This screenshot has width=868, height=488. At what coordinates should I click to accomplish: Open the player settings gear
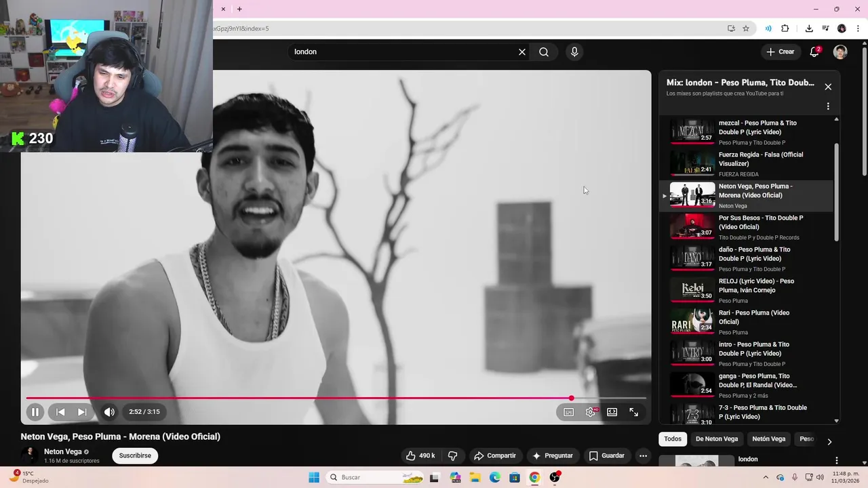click(591, 412)
